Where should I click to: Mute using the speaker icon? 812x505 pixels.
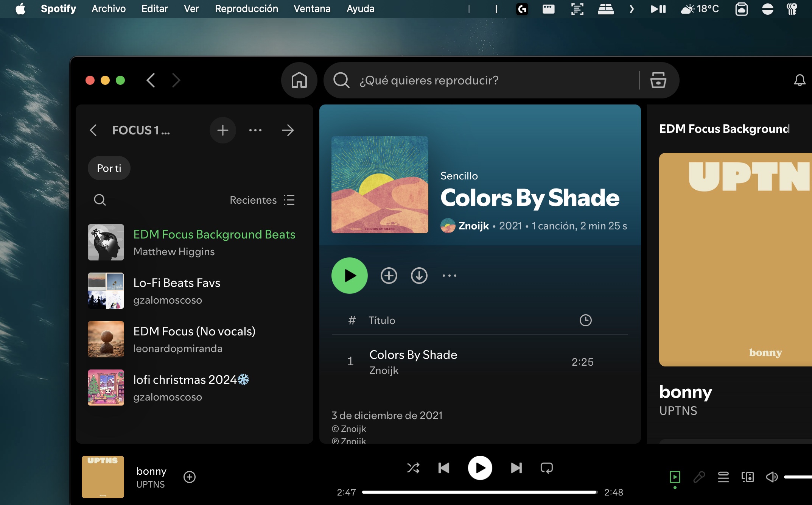(772, 477)
